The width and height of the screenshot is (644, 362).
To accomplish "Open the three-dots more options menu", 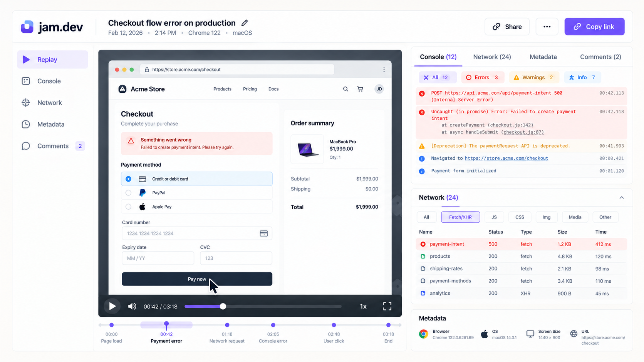I will click(547, 27).
